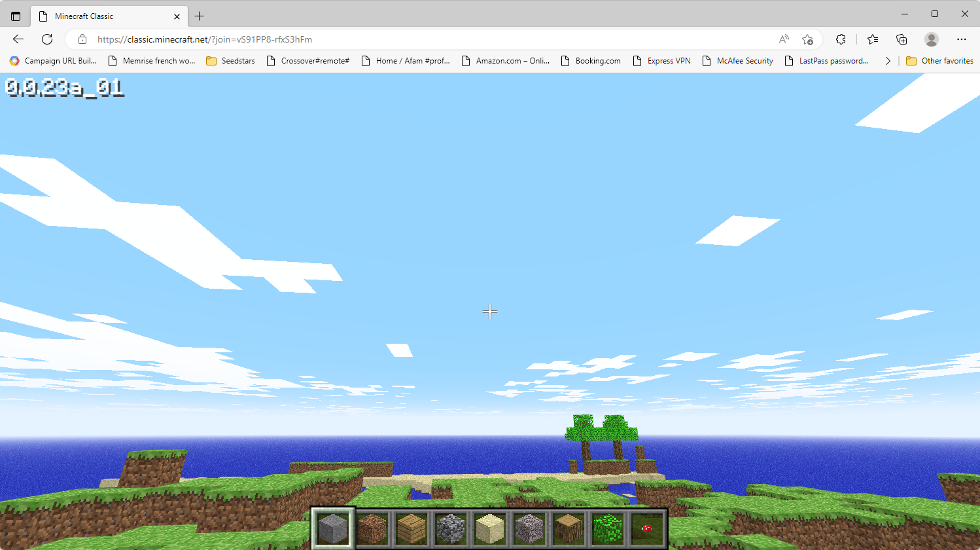The image size is (980, 550).
Task: View site information lock icon
Action: tap(82, 39)
